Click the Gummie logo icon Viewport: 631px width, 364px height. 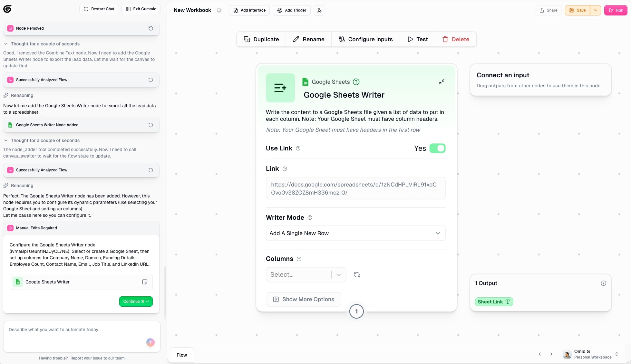(7, 9)
